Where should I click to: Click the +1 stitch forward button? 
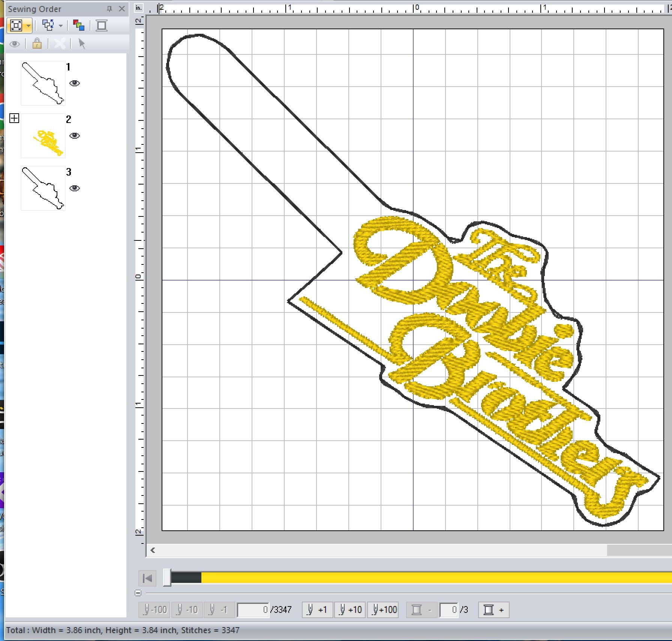[x=317, y=610]
